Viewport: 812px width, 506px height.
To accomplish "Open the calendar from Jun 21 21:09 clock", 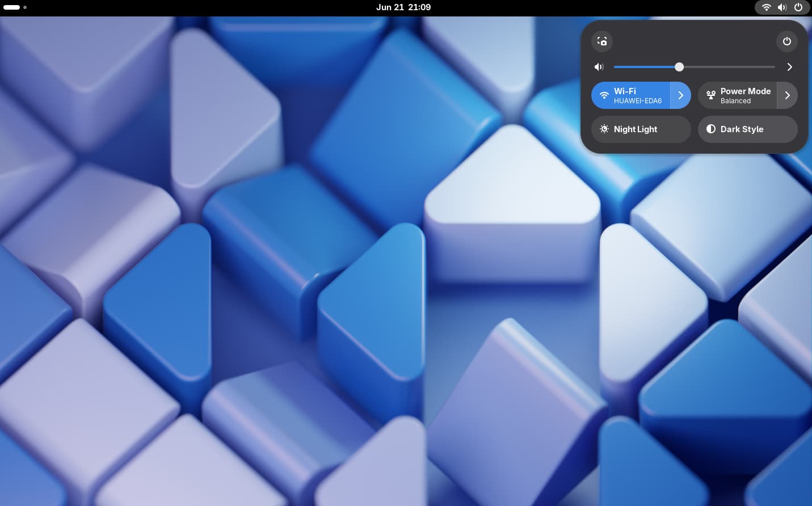I will click(403, 7).
